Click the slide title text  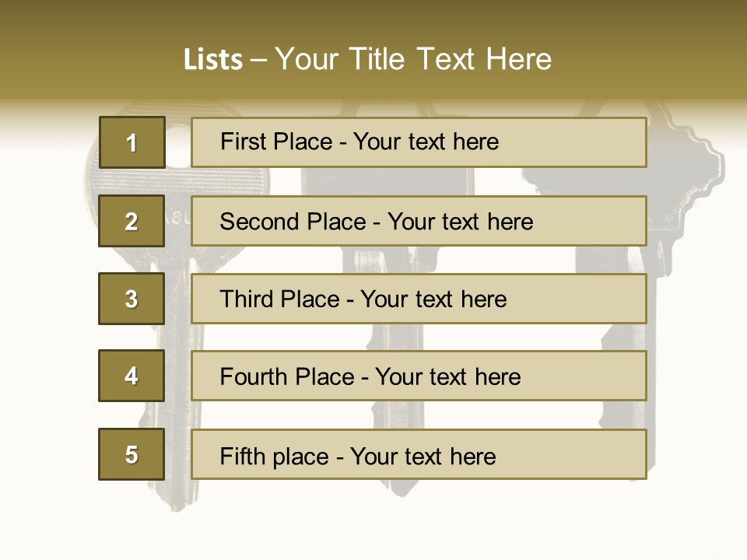pyautogui.click(x=367, y=59)
